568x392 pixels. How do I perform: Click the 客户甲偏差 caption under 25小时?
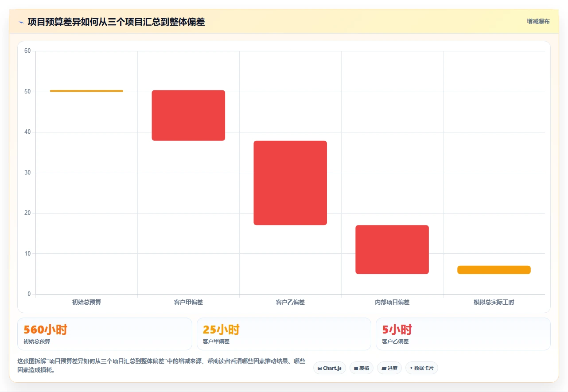pyautogui.click(x=216, y=342)
